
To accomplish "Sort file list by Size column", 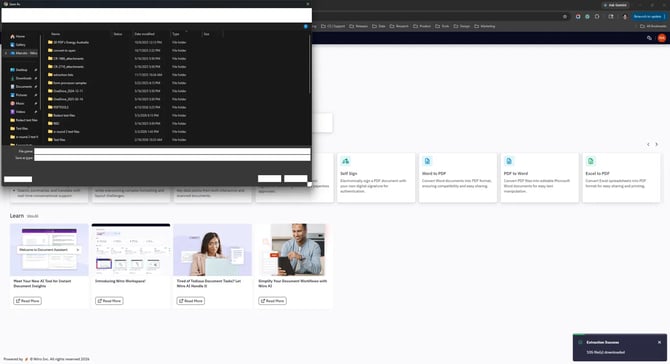I will click(206, 34).
